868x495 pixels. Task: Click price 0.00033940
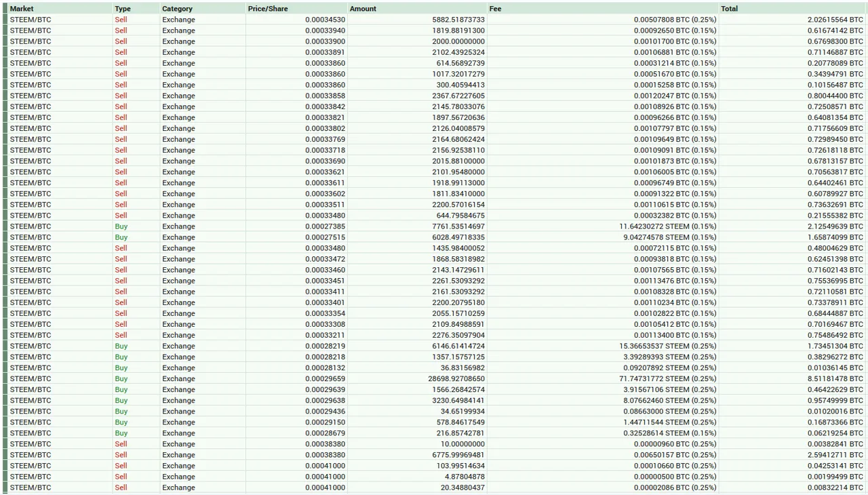click(325, 31)
